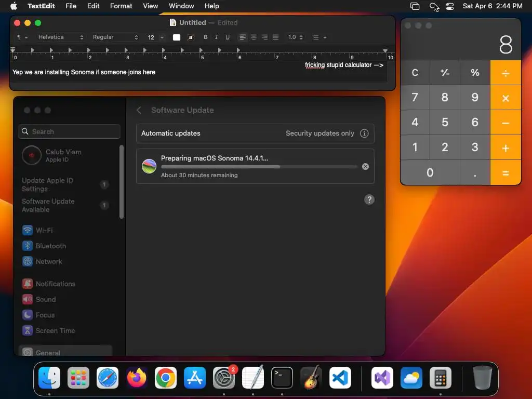
Task: Open the list bullets dropdown
Action: click(320, 37)
